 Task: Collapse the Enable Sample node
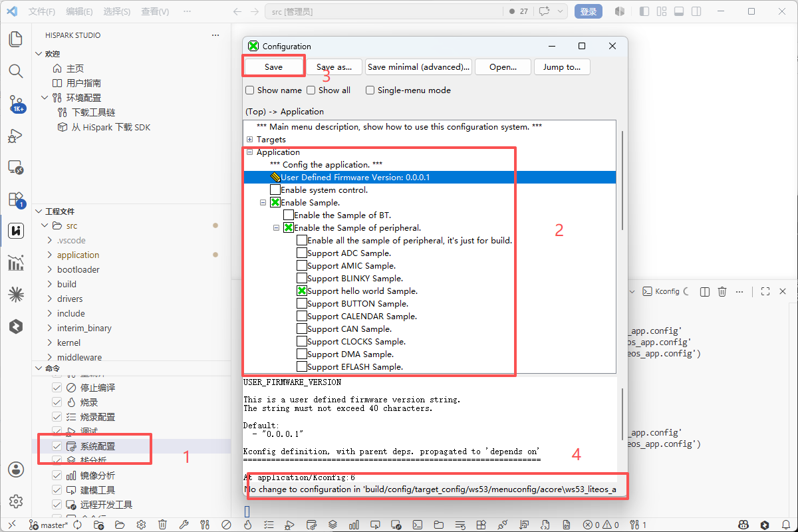pos(263,202)
